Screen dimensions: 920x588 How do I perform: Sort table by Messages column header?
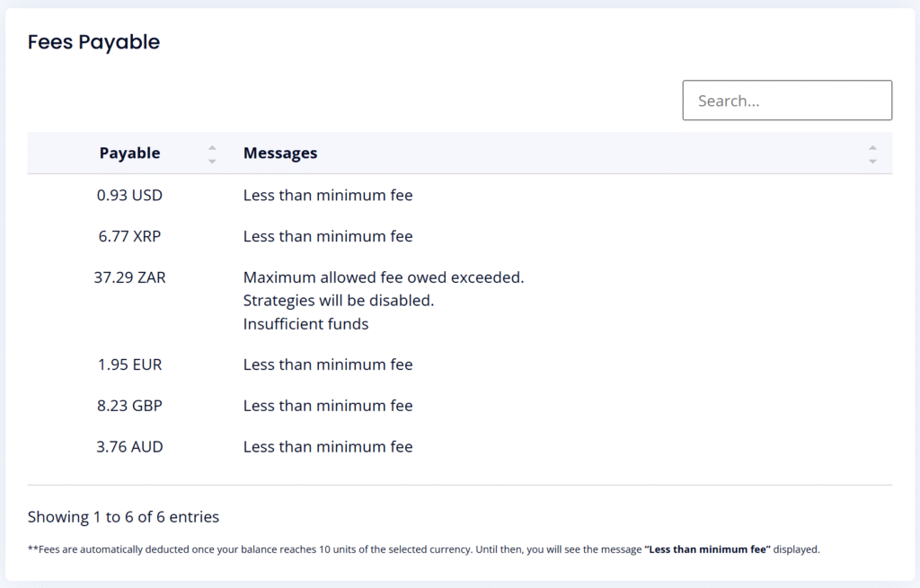pos(280,154)
